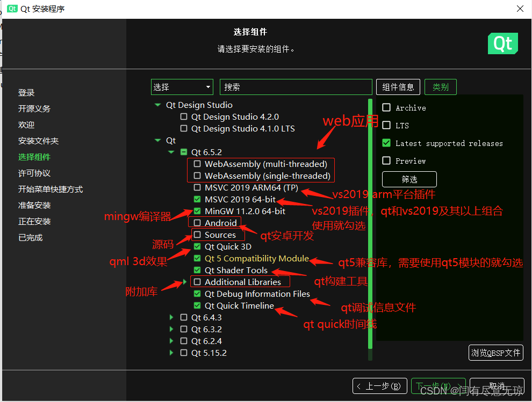Click the 取消 cancel button
532x402 pixels.
coord(497,386)
